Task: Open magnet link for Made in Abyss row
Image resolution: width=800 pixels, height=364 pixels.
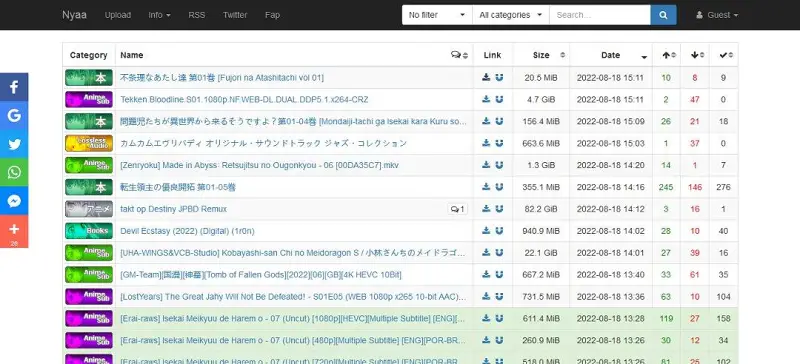Action: [x=499, y=165]
